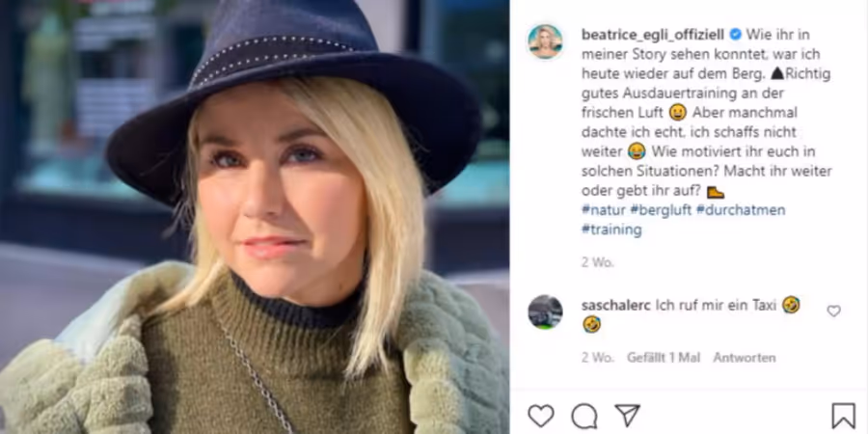View likes via 'Gefällt 1 Mal'
868x434 pixels.
[x=664, y=358]
